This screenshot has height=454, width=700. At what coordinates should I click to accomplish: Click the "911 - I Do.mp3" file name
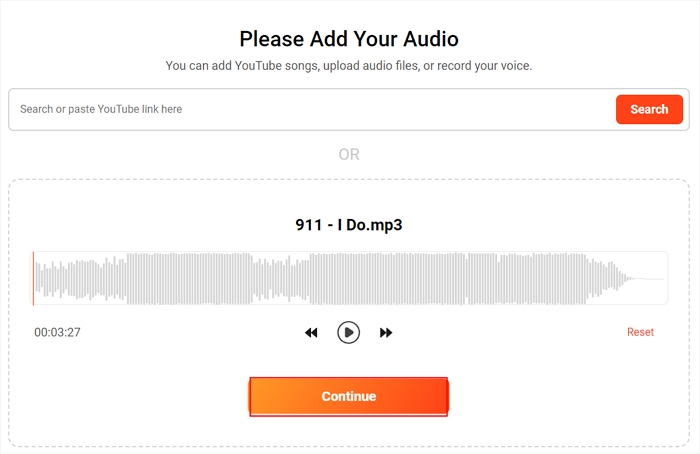click(349, 225)
